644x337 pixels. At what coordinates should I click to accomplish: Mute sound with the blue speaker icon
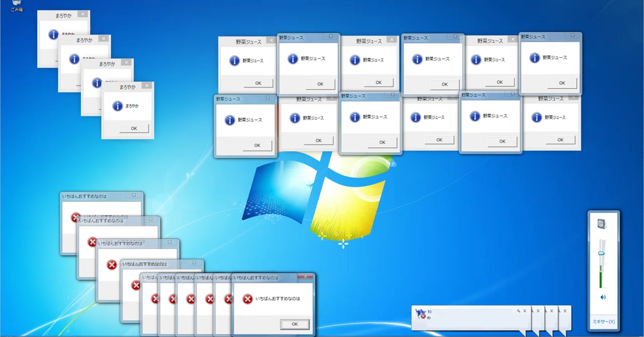click(603, 297)
